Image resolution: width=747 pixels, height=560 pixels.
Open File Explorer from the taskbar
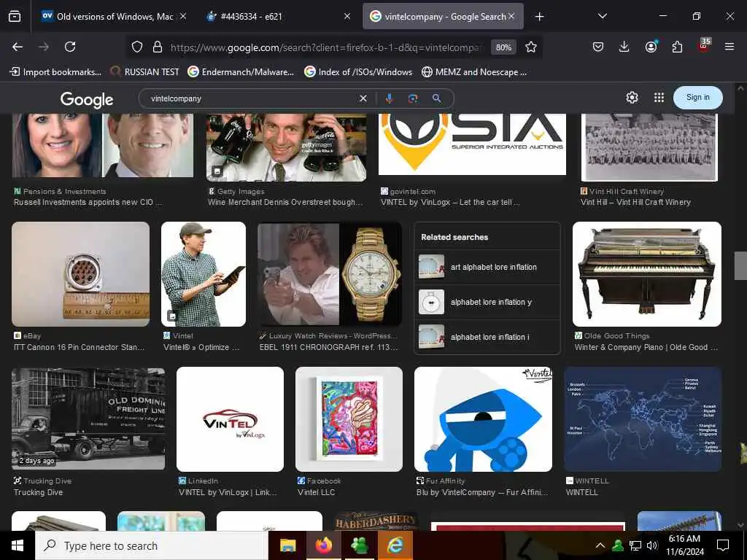[x=287, y=545]
